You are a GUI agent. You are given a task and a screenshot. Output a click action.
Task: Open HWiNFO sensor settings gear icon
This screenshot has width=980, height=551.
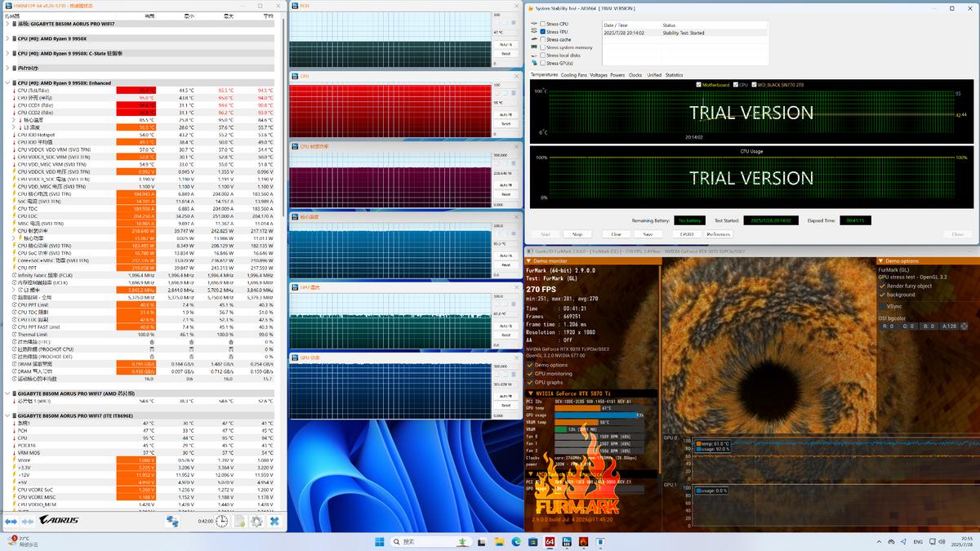point(256,521)
